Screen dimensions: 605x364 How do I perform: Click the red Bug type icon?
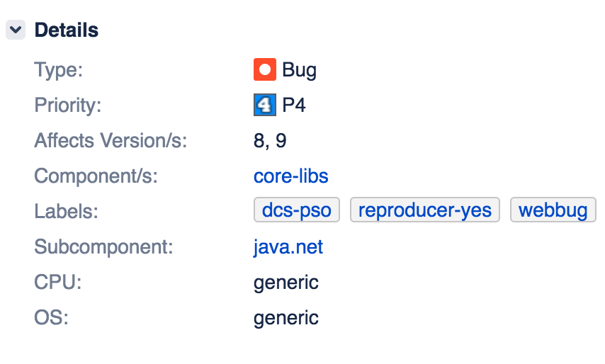pos(264,70)
